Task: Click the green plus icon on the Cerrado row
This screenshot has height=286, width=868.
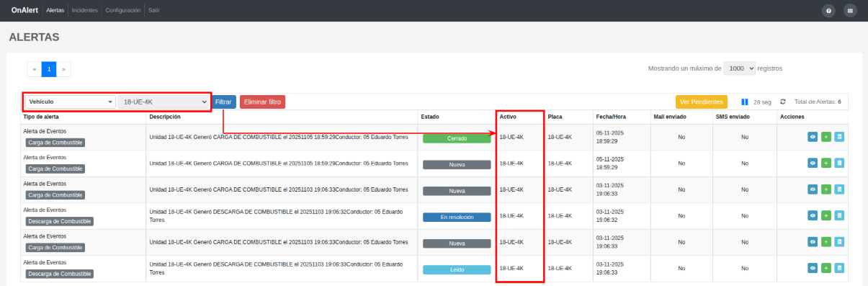Action: pos(826,137)
